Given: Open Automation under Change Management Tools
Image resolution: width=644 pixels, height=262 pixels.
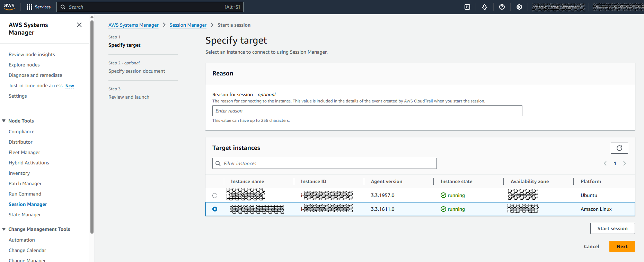Looking at the screenshot, I should pyautogui.click(x=22, y=240).
